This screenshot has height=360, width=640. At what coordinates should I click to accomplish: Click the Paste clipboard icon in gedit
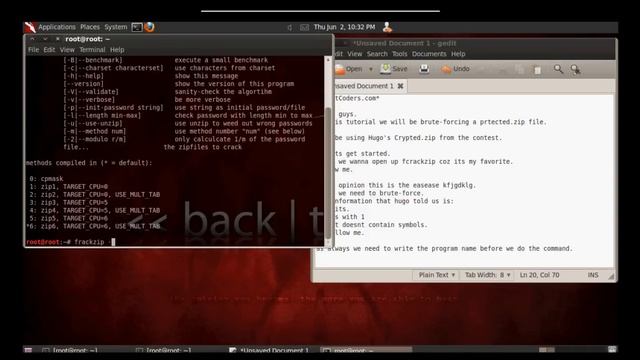[x=538, y=70]
